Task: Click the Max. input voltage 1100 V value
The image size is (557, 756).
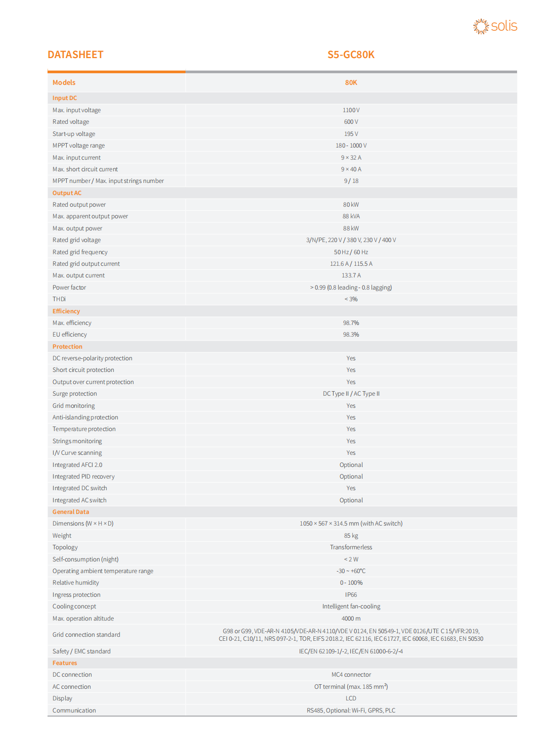Action: (351, 110)
